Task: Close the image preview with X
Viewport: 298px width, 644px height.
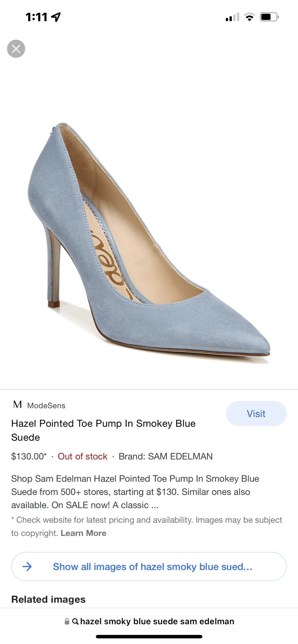Action: (x=16, y=49)
